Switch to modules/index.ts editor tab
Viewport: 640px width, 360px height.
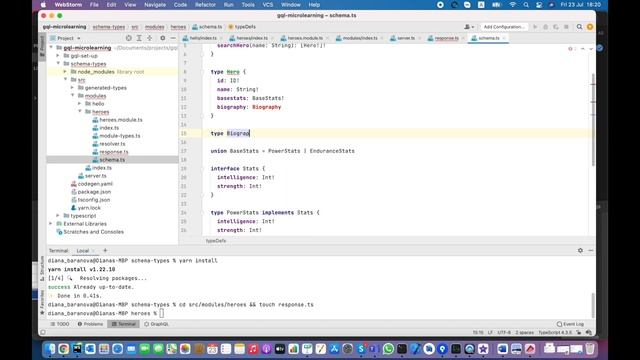(360, 38)
